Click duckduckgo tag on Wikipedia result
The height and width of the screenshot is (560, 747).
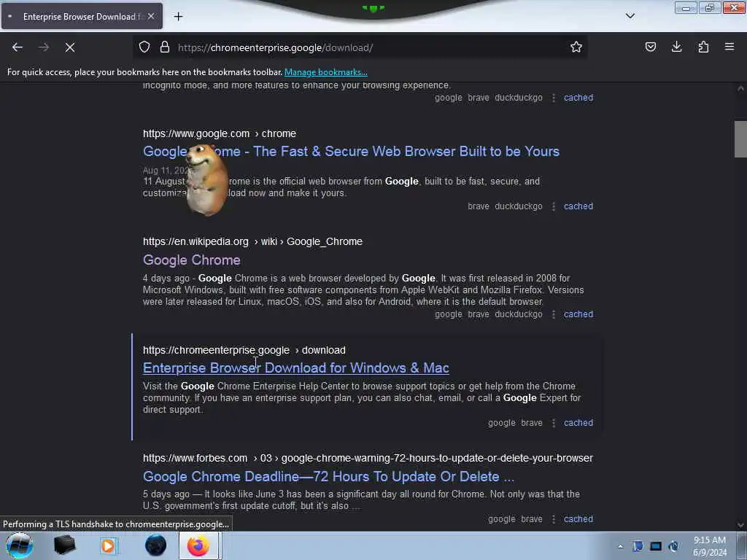tap(519, 314)
